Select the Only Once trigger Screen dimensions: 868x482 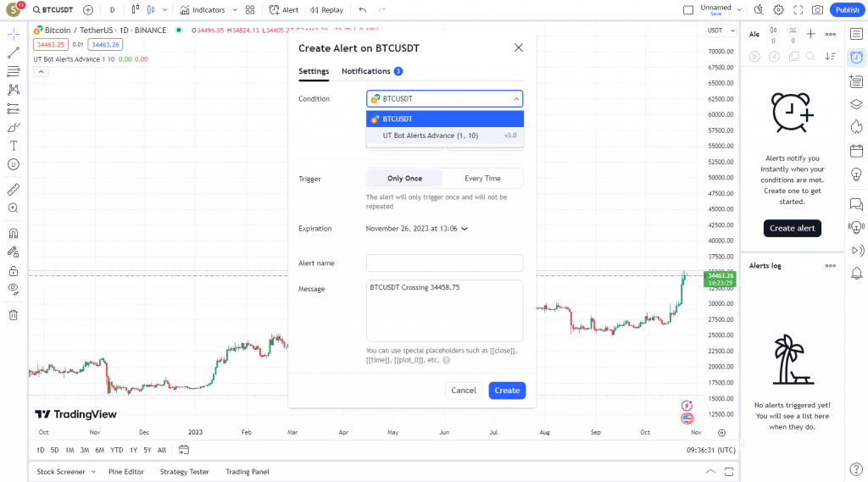pyautogui.click(x=404, y=178)
